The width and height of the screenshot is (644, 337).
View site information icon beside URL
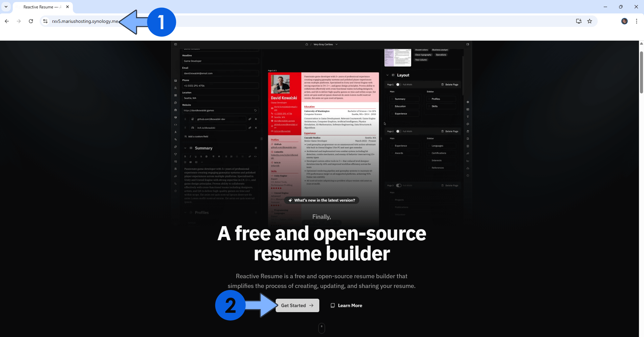coord(45,21)
